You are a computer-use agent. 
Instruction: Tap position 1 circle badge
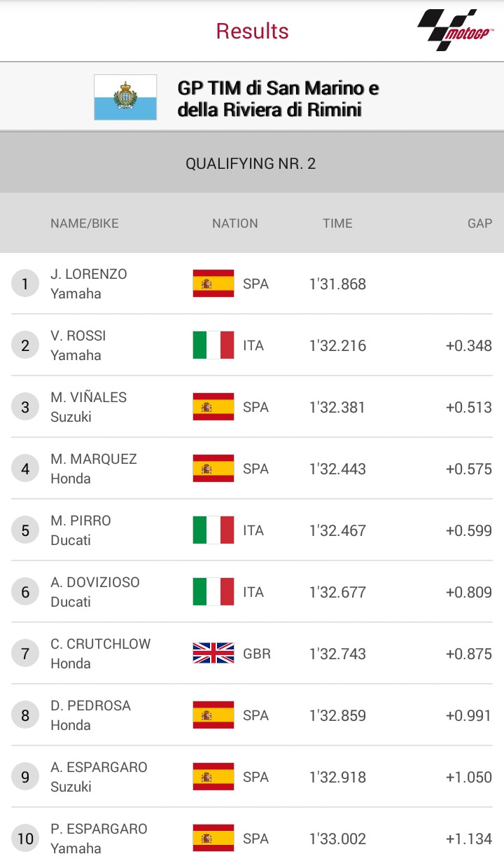(25, 284)
